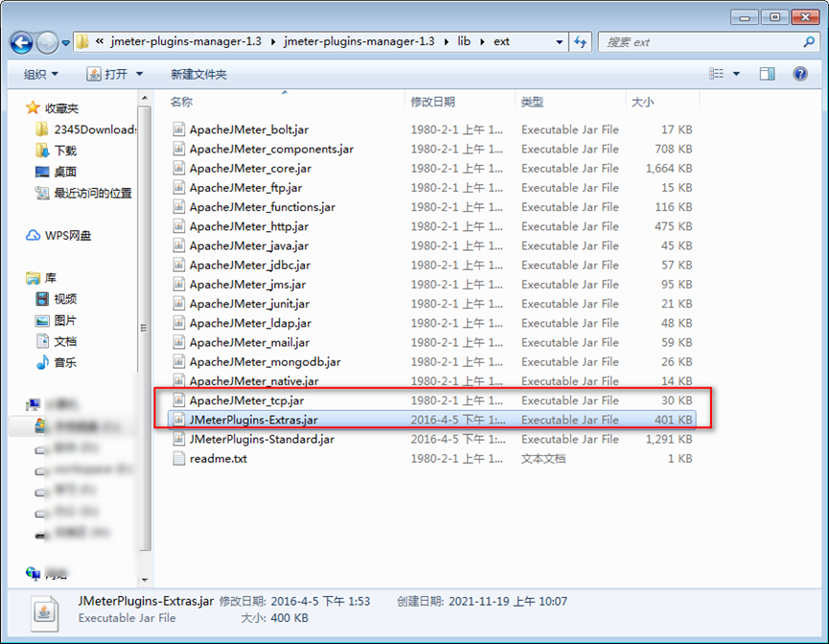The width and height of the screenshot is (829, 644).
Task: Open the view options dropdown arrow
Action: (x=736, y=74)
